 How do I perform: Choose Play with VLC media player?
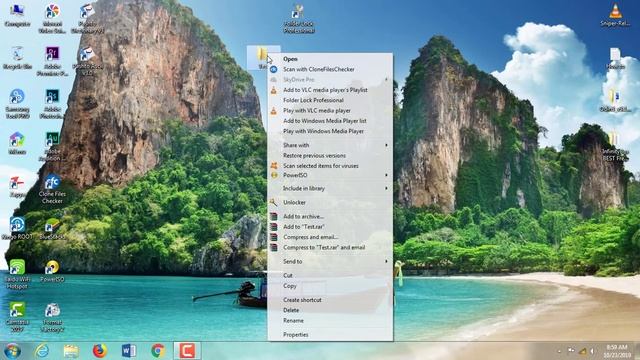[330, 111]
